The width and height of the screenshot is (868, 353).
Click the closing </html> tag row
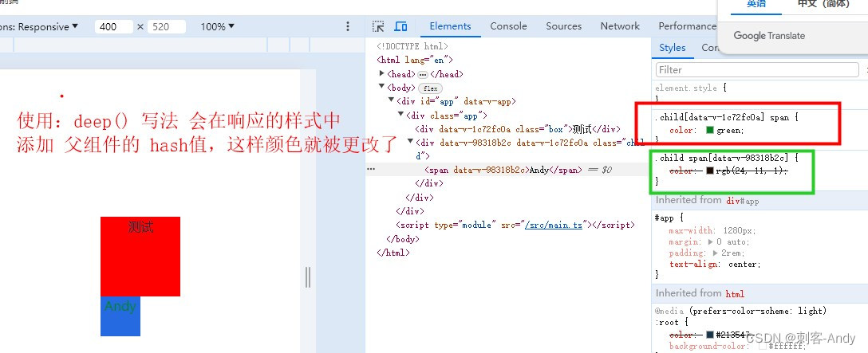[393, 253]
